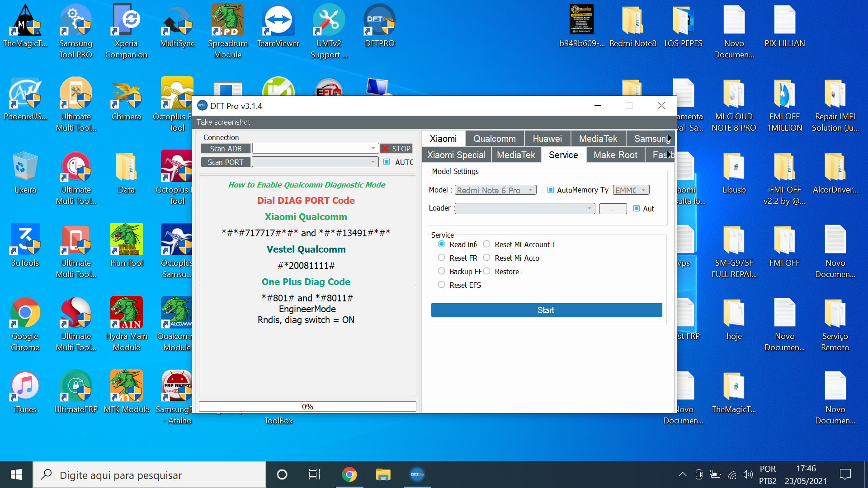The height and width of the screenshot is (488, 868).
Task: Switch to top-row MediaTek brand tab
Action: (x=598, y=139)
